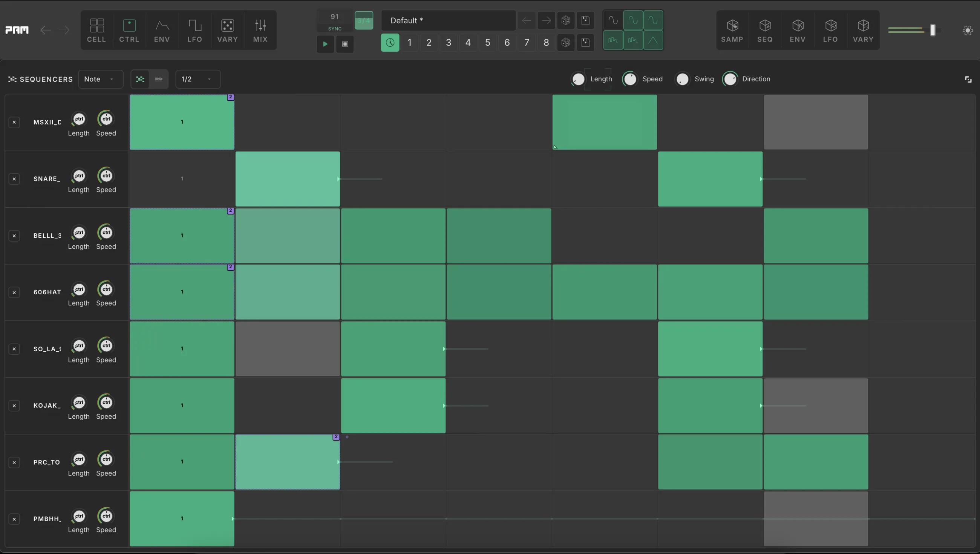
Task: Open the 1/2 step rate dropdown
Action: coord(198,79)
